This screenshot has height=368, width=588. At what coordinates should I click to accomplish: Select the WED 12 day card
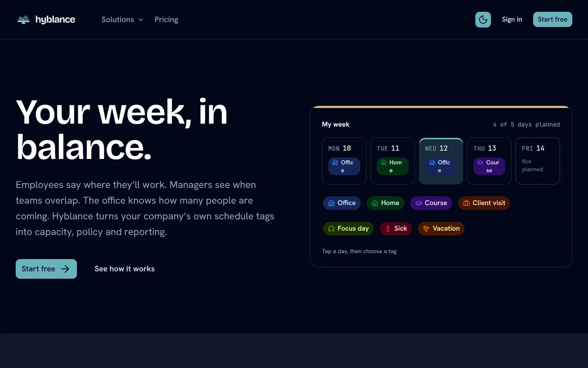tap(441, 161)
